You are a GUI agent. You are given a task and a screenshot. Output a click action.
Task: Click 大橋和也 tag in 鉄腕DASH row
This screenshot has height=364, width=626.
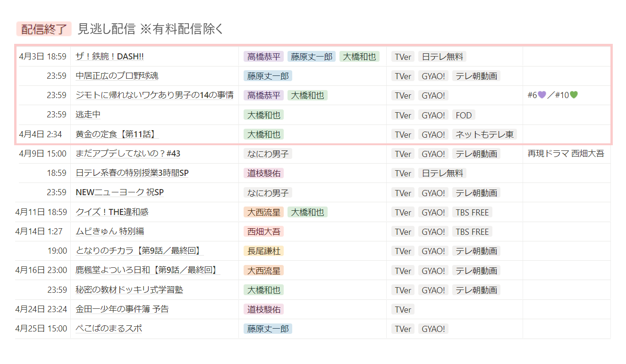[359, 57]
